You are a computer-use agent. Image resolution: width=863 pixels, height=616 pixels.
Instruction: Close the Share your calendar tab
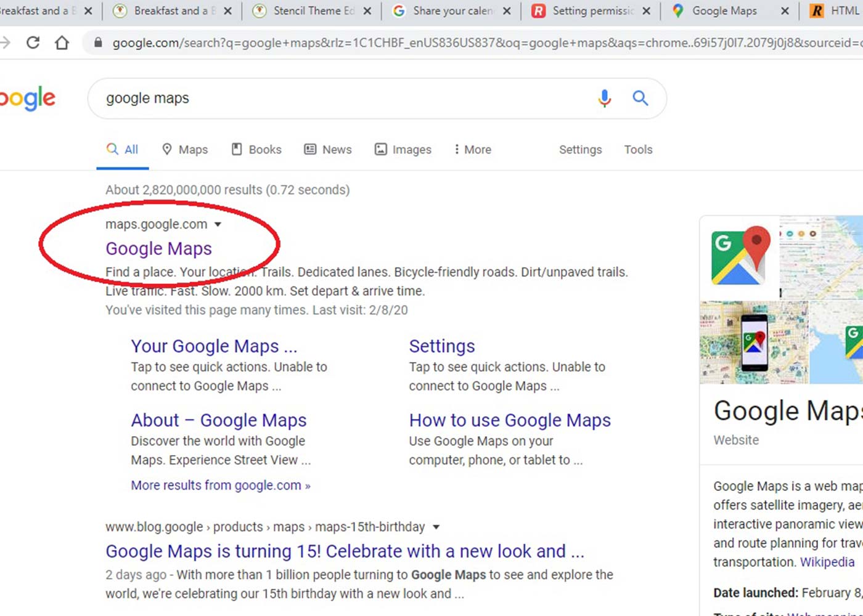coord(507,11)
